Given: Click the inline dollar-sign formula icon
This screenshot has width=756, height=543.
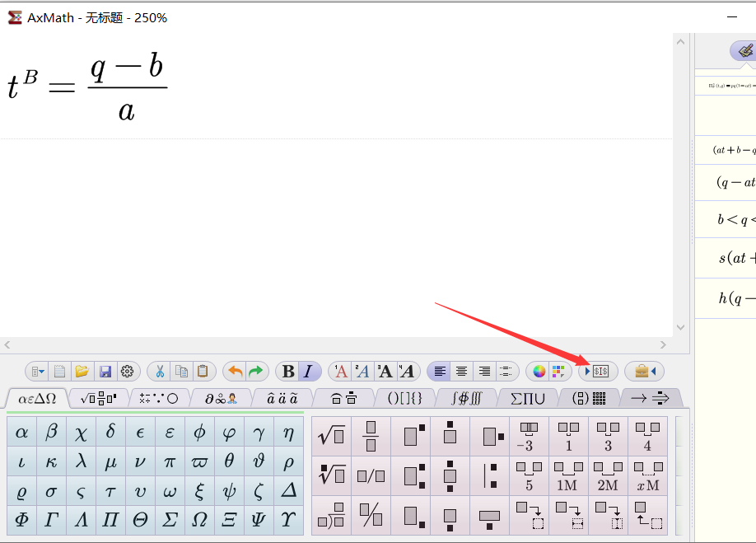Looking at the screenshot, I should pos(601,371).
